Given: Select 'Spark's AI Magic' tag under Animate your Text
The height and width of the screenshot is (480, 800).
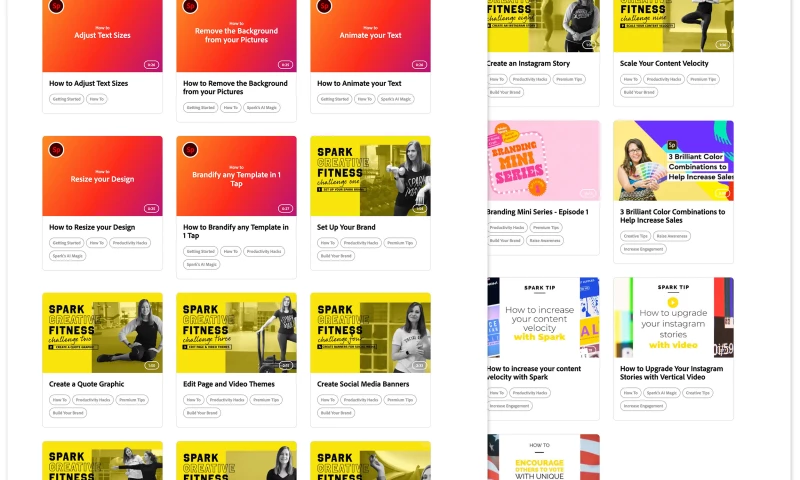Looking at the screenshot, I should 395,99.
